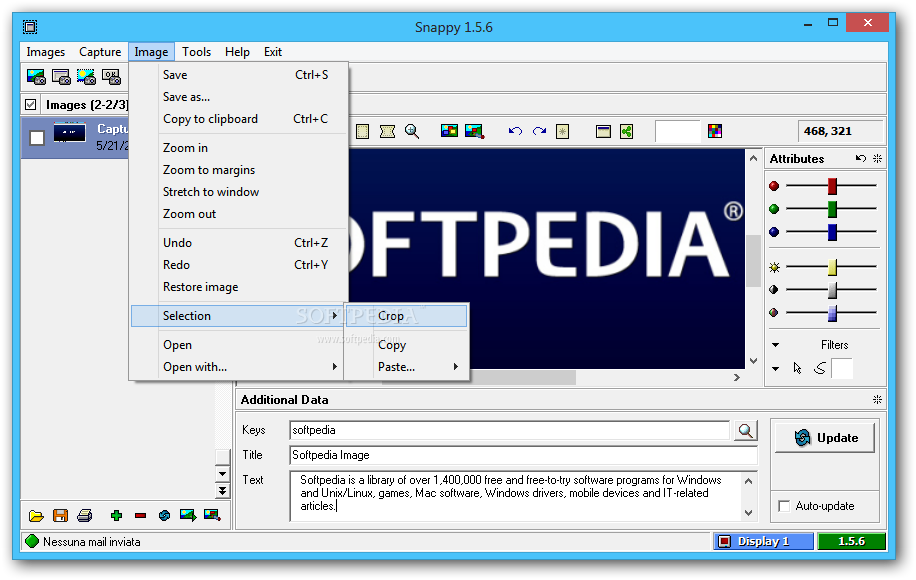Click the magnifying glass zoom icon
916x580 pixels.
[412, 131]
